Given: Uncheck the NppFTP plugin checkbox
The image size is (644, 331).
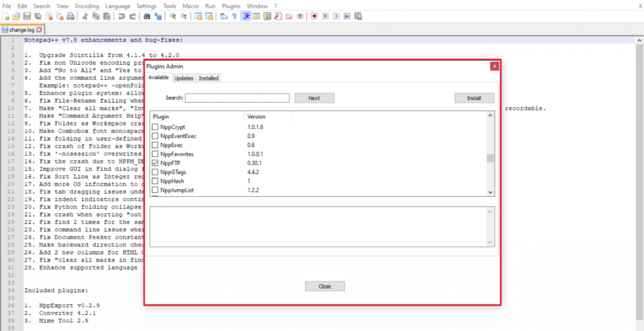Looking at the screenshot, I should click(x=155, y=163).
